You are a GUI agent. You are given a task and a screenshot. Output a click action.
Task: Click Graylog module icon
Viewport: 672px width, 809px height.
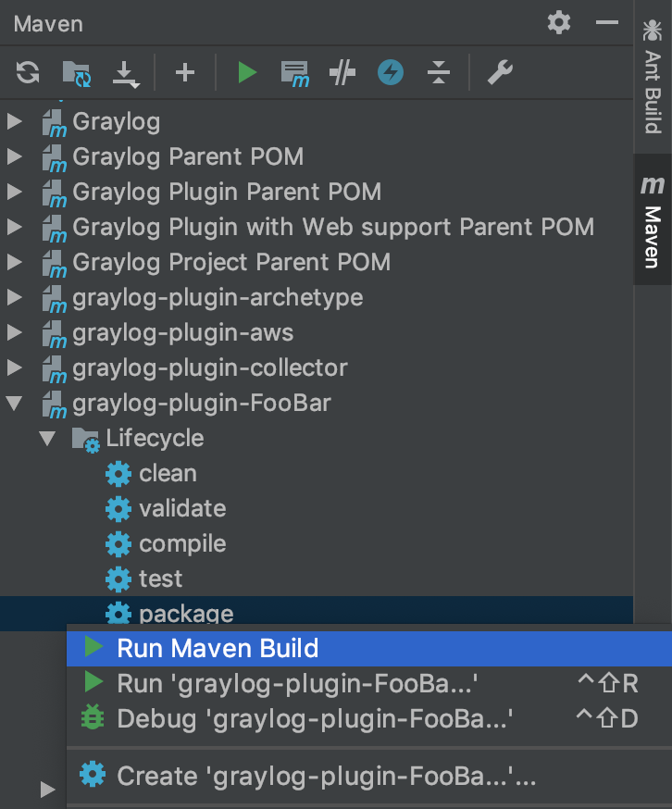point(55,123)
